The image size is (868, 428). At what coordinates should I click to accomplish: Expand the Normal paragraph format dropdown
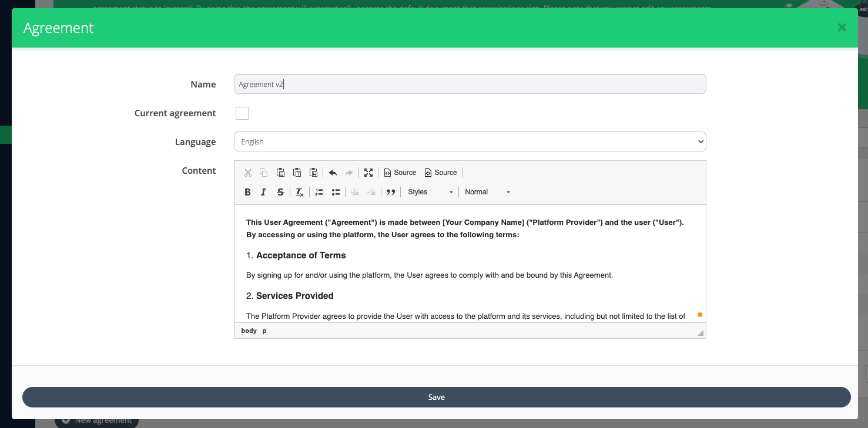coord(487,192)
